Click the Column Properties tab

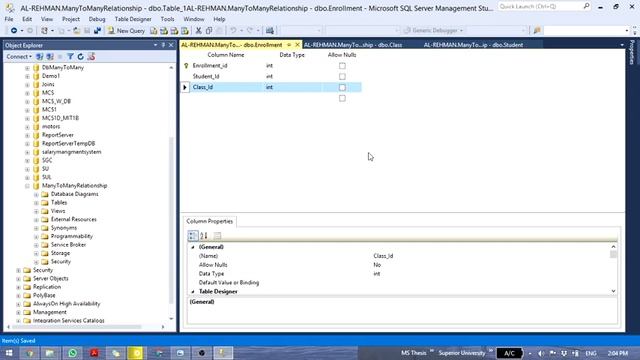pos(209,221)
